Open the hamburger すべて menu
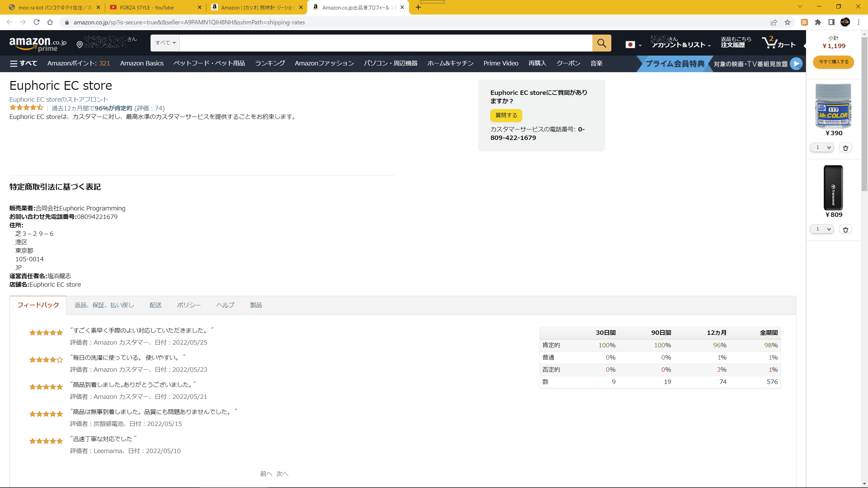 [23, 63]
